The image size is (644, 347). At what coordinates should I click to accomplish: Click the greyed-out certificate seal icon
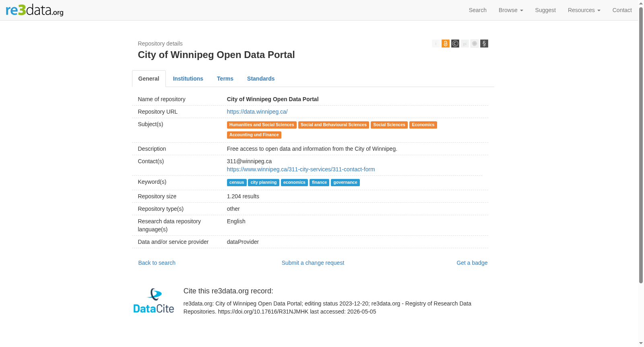474,44
